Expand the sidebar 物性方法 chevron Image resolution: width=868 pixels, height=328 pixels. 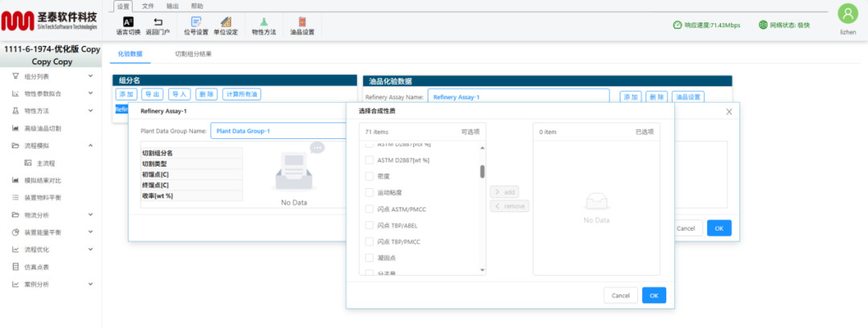click(x=91, y=111)
